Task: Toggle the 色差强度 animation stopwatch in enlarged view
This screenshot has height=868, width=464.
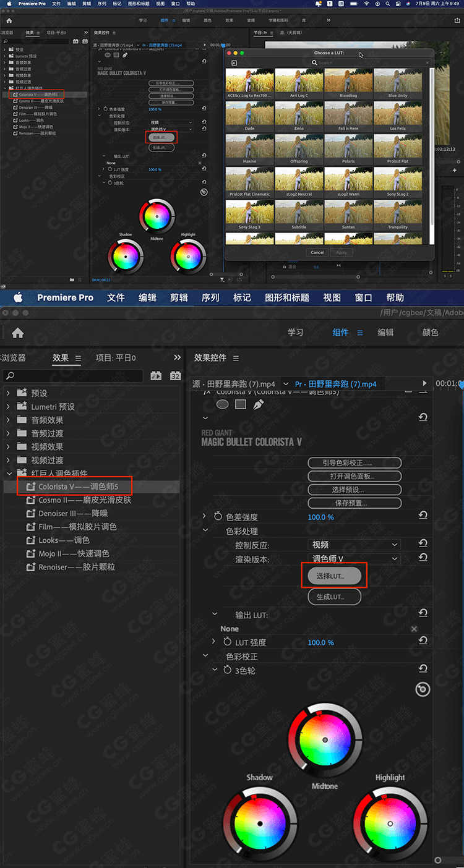Action: (x=218, y=517)
